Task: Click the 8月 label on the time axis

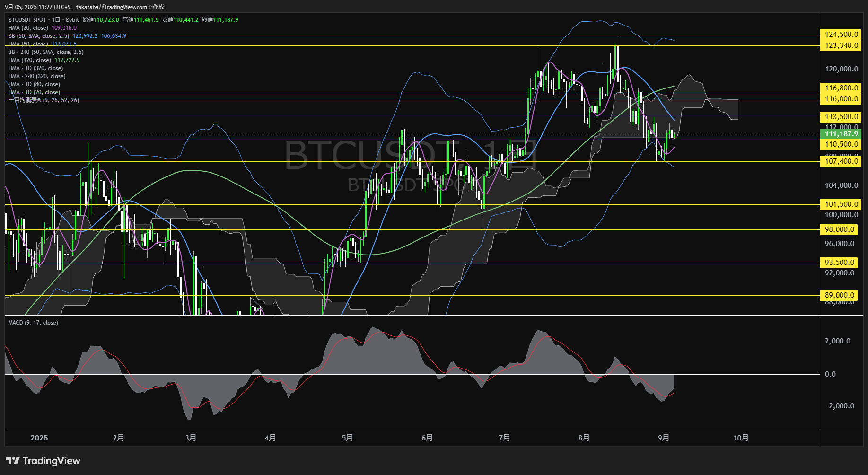Action: tap(584, 438)
